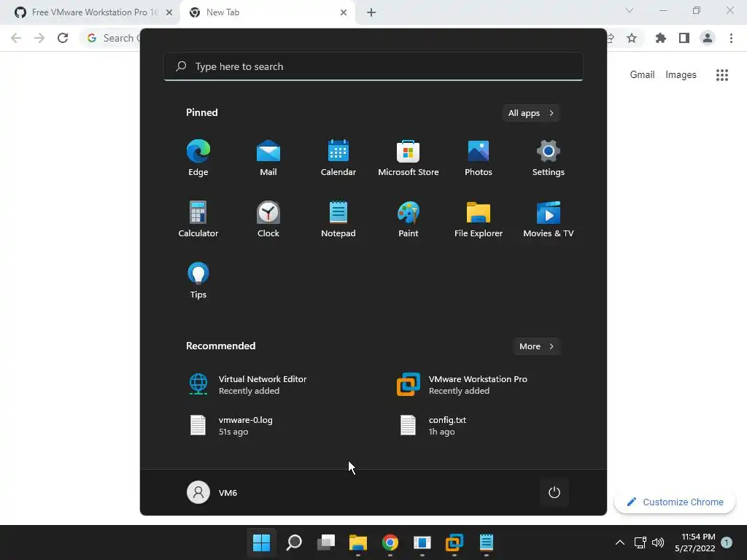Launch Movies & TV app
Image resolution: width=747 pixels, height=560 pixels.
point(549,219)
